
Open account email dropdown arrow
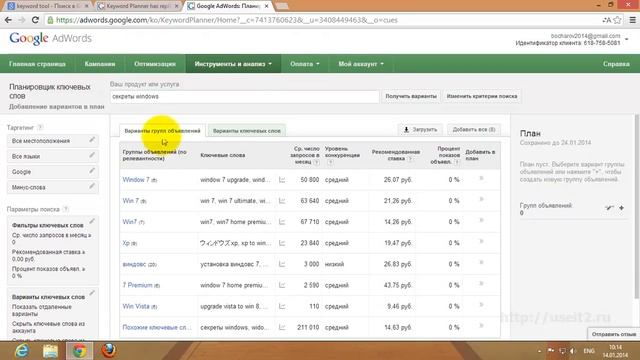pos(627,40)
